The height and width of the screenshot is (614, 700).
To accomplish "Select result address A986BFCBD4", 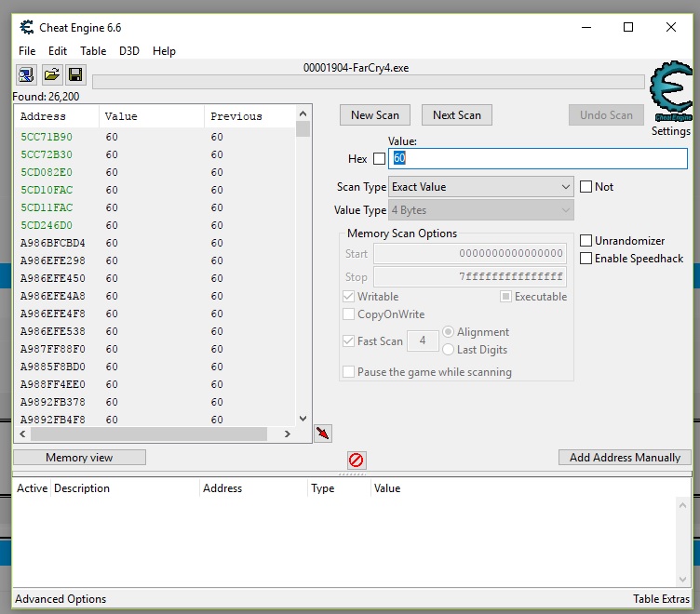I will 53,243.
